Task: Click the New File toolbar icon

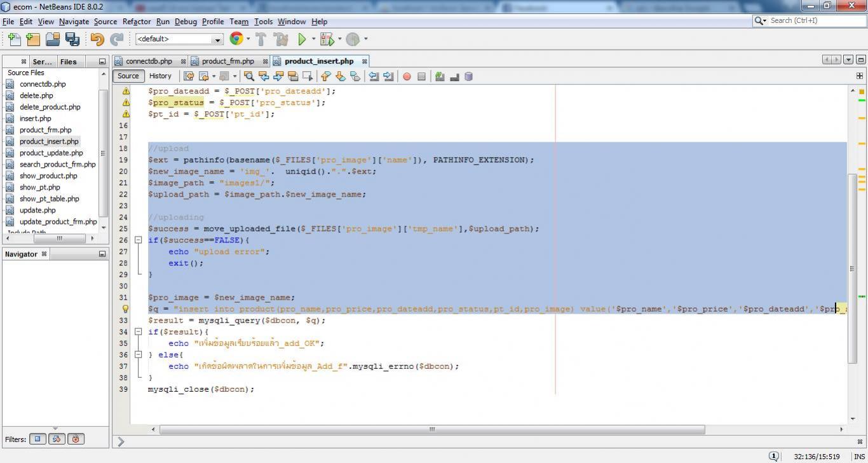Action: pyautogui.click(x=14, y=39)
